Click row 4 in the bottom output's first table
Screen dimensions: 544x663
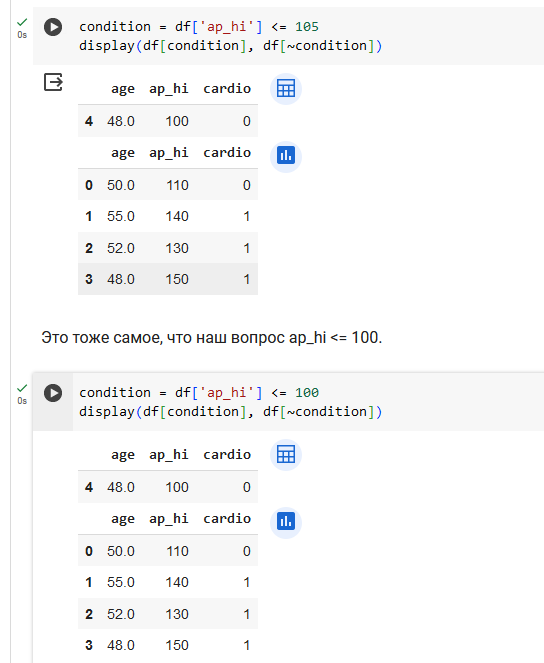click(168, 487)
